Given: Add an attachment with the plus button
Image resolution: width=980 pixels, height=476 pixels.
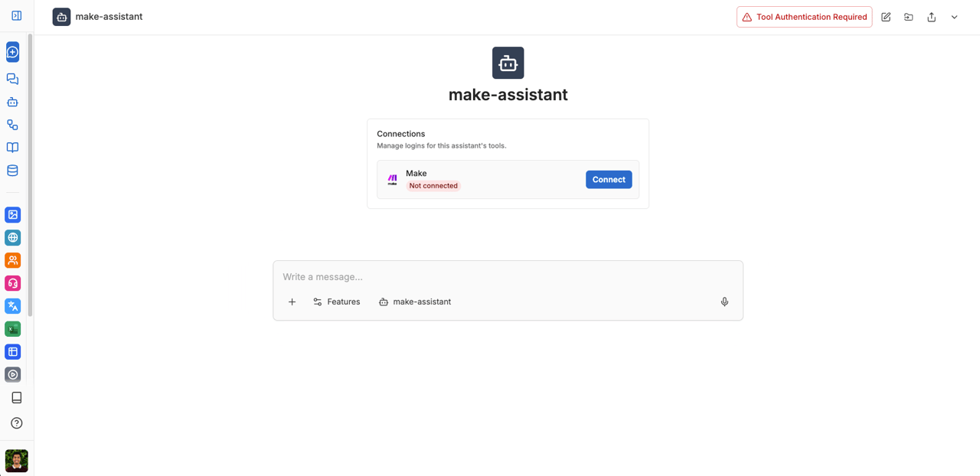Looking at the screenshot, I should click(x=292, y=302).
